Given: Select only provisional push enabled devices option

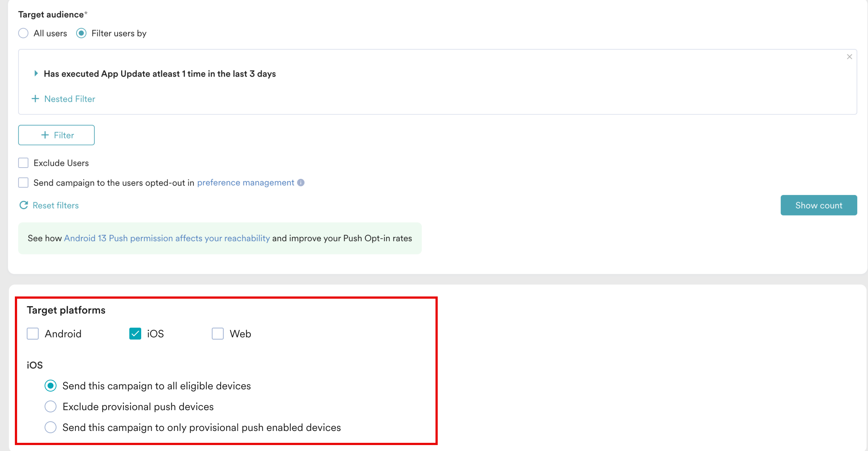Looking at the screenshot, I should coord(51,427).
